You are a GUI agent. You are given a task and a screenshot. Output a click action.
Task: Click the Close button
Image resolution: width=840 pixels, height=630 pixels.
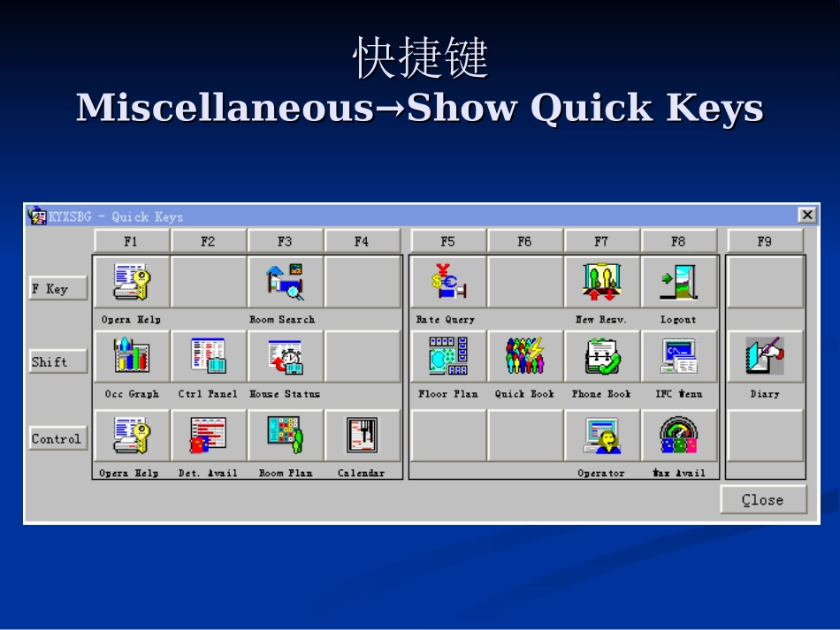763,499
